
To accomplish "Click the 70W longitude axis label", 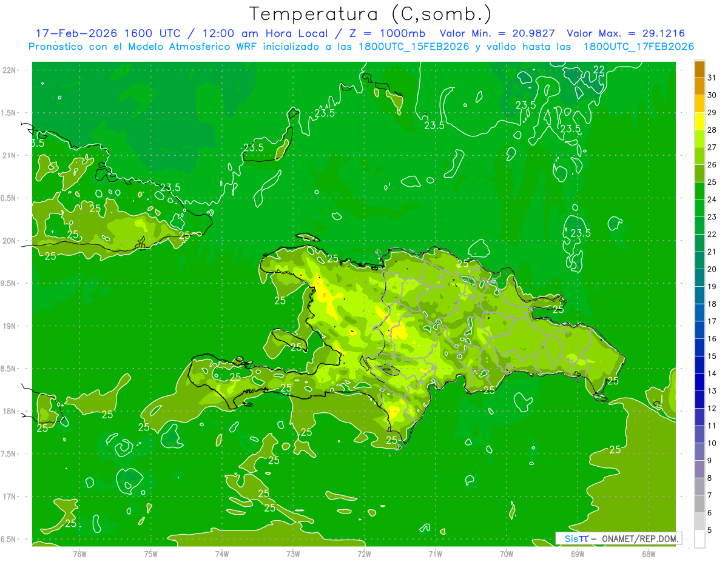I will tap(507, 554).
